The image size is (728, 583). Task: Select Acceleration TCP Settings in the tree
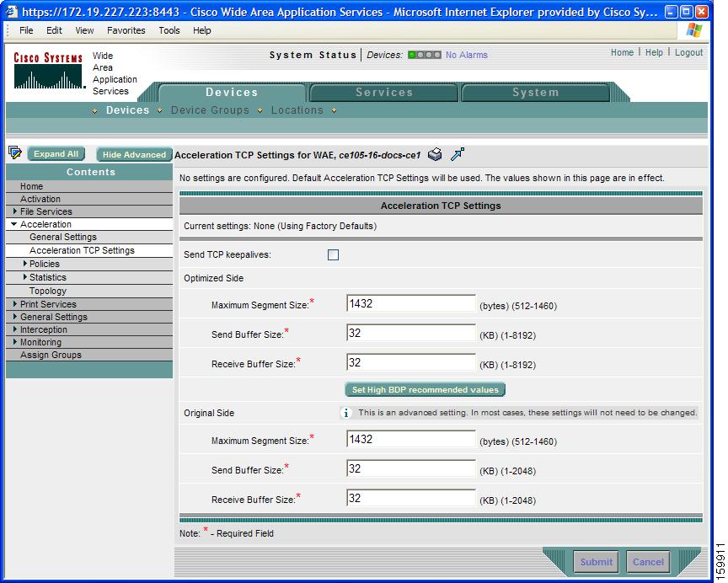pyautogui.click(x=83, y=250)
